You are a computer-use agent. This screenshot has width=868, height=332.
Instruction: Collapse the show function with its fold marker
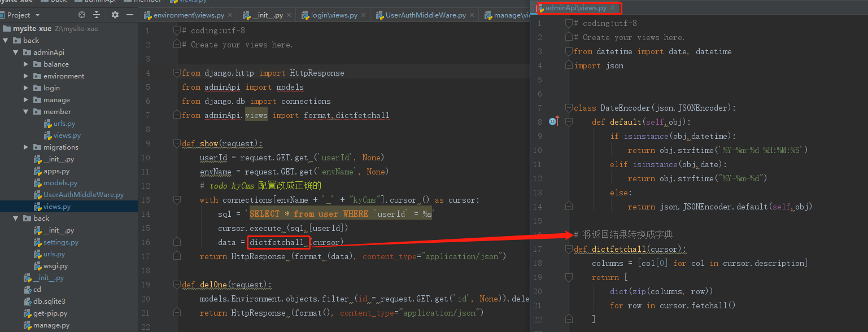pyautogui.click(x=177, y=143)
